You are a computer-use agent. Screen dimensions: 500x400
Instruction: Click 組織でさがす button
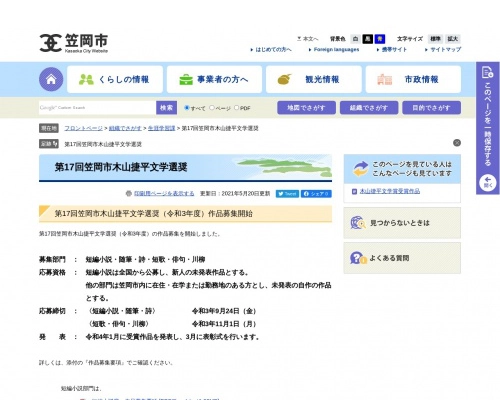[369, 108]
